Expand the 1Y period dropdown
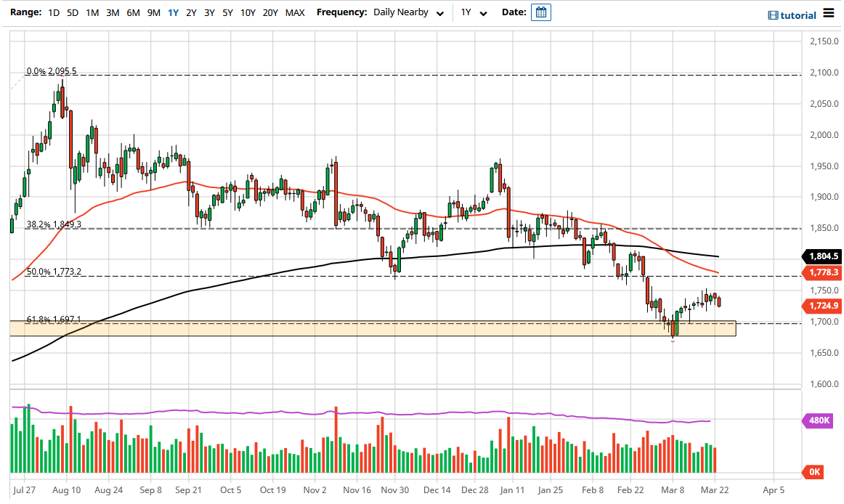 tap(474, 12)
